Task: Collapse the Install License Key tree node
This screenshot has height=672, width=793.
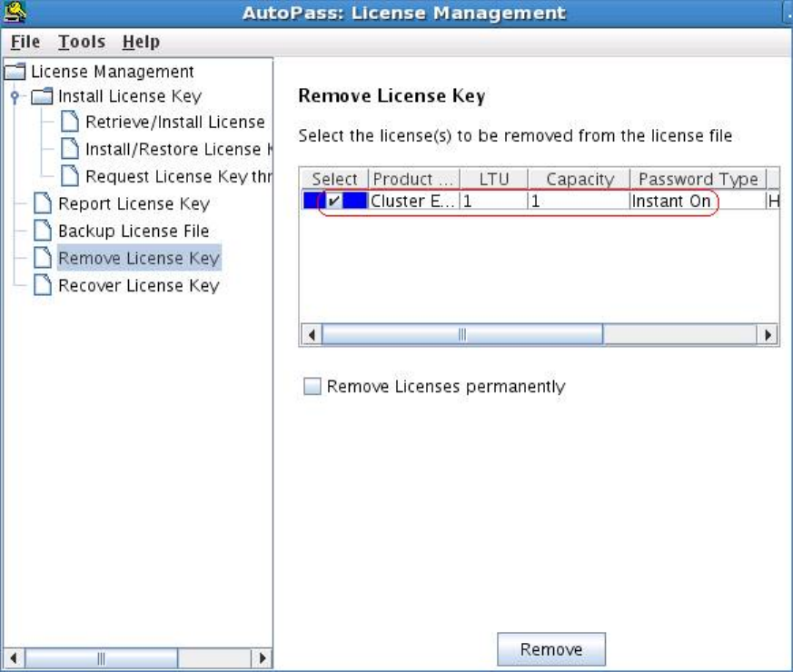Action: point(15,96)
